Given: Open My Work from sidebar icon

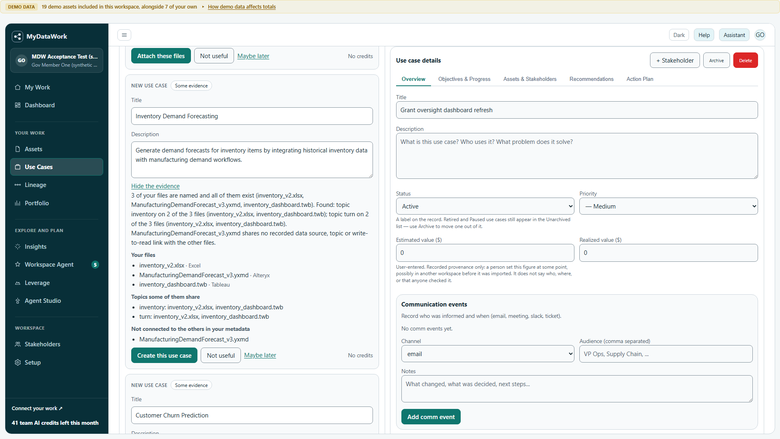Looking at the screenshot, I should [18, 88].
